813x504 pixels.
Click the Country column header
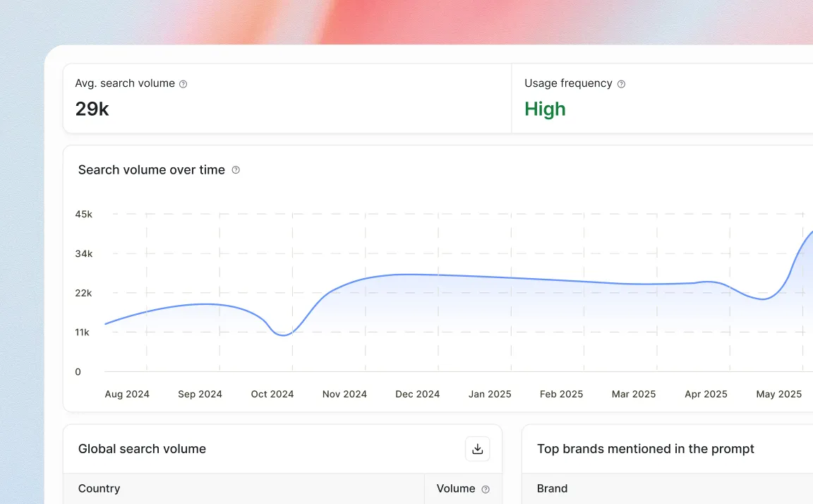click(x=99, y=488)
